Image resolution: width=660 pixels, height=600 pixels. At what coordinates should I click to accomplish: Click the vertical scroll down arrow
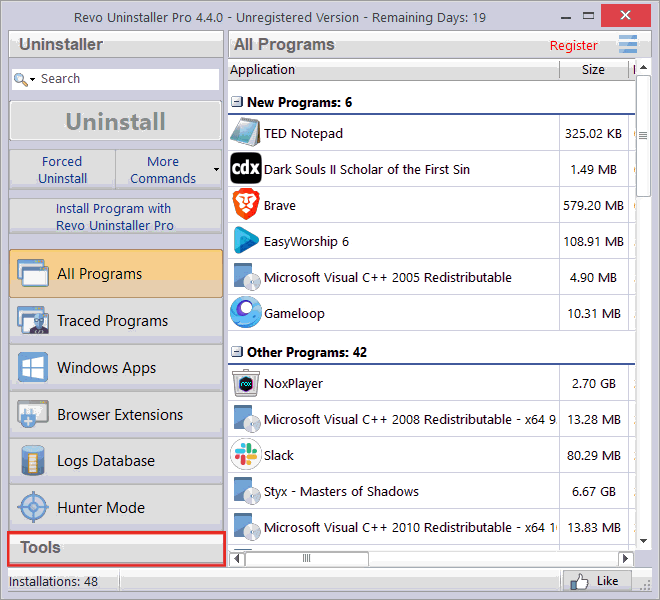(x=643, y=541)
